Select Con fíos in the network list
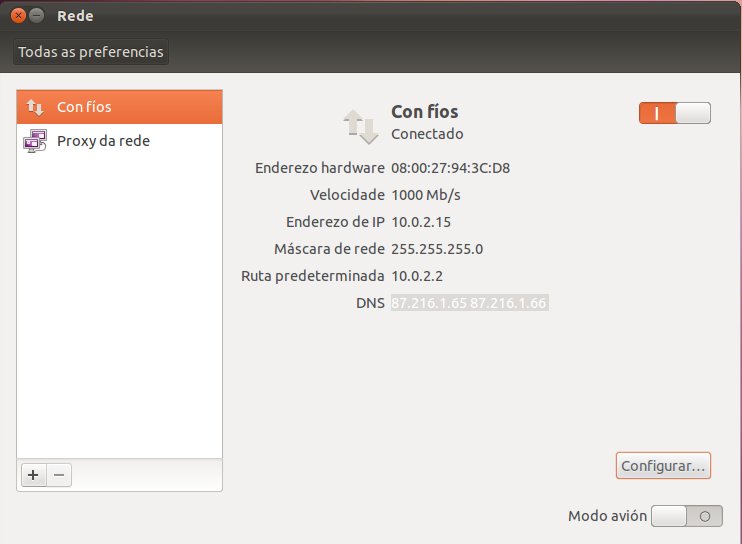This screenshot has width=742, height=544. point(119,107)
